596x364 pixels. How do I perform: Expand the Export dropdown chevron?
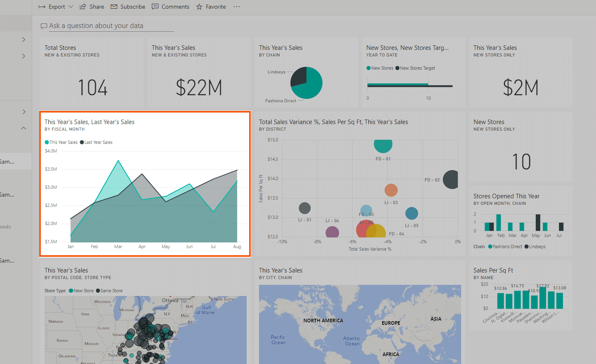pos(70,7)
